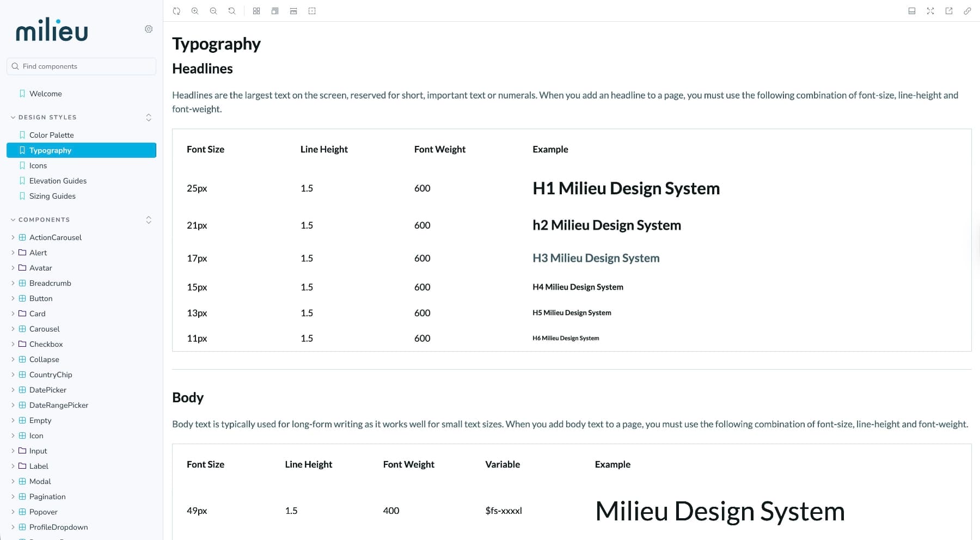This screenshot has width=980, height=540.
Task: Open the Elevation Guides page
Action: (58, 180)
